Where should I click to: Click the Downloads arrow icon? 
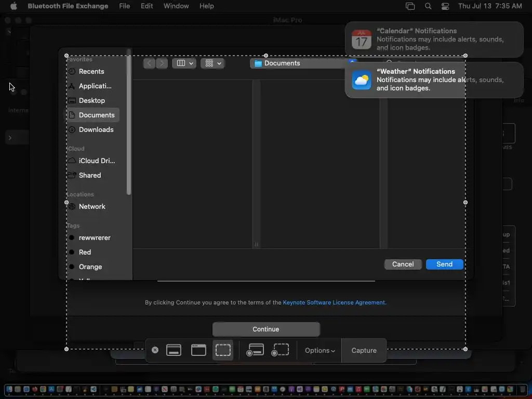[72, 129]
